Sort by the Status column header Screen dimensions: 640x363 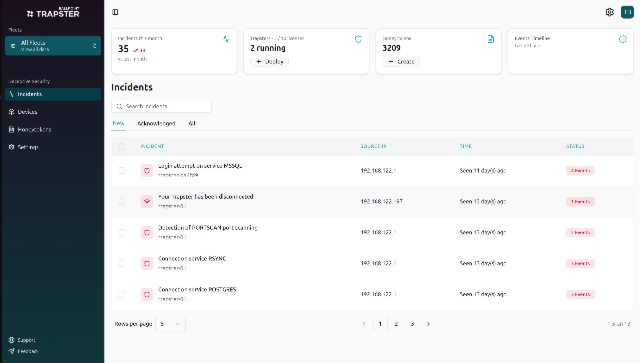(x=575, y=146)
